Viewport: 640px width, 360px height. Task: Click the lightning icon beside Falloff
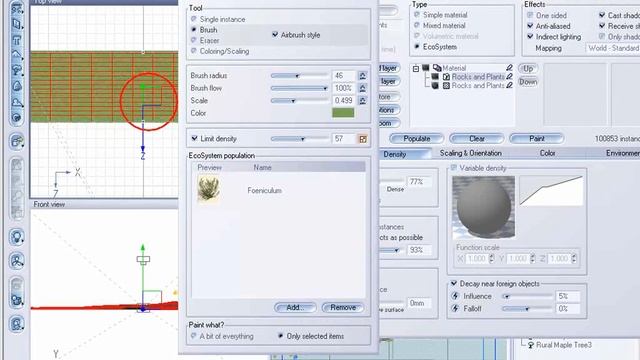455,309
